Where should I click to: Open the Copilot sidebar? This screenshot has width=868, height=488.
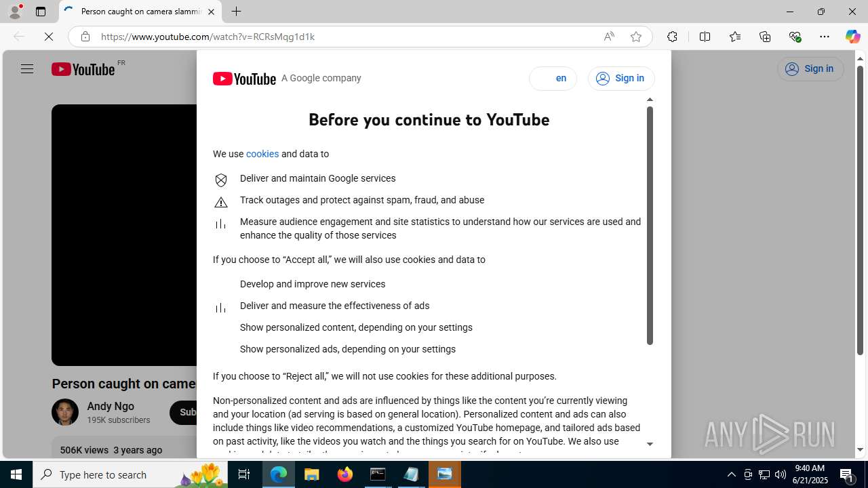(852, 37)
